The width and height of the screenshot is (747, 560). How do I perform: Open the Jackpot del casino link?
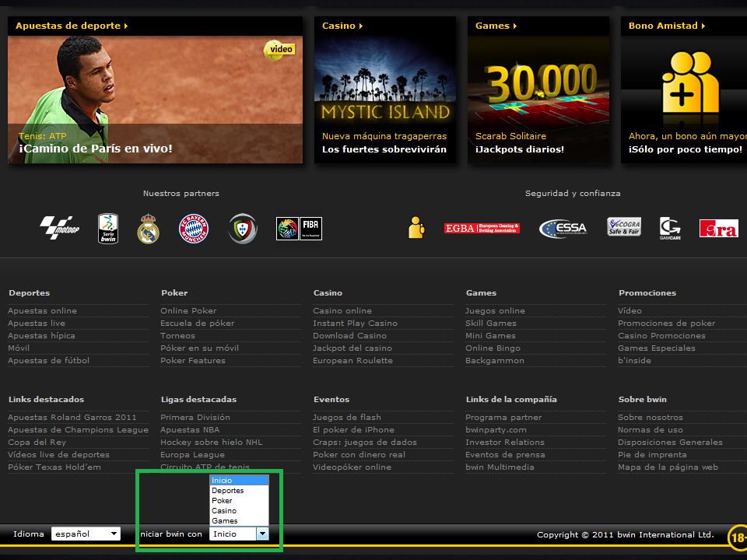click(x=352, y=348)
